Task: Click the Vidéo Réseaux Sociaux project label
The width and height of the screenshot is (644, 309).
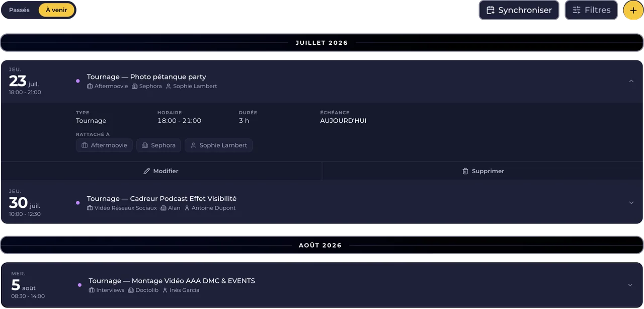Action: 125,208
